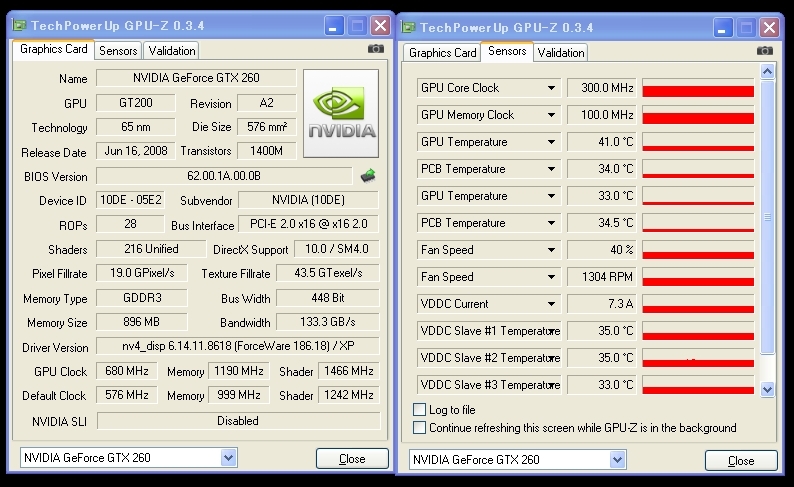Open the VDDC Current sensor dropdown
794x487 pixels.
coord(551,304)
